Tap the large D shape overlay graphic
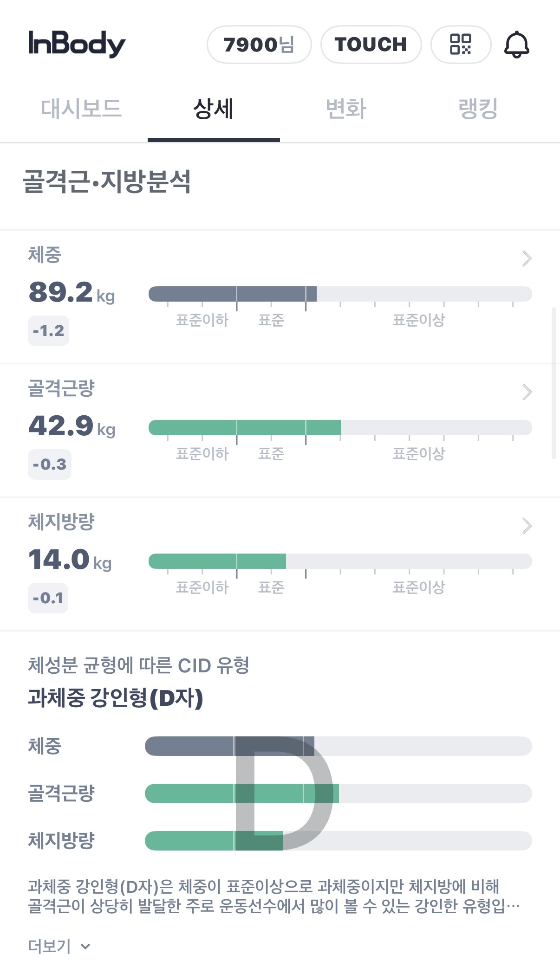 coord(284,793)
